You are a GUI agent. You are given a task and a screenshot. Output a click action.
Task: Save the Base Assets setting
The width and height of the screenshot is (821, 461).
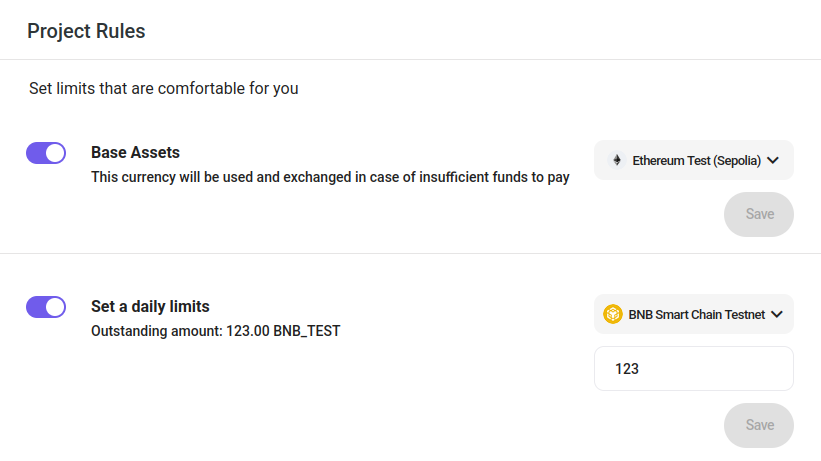[759, 214]
